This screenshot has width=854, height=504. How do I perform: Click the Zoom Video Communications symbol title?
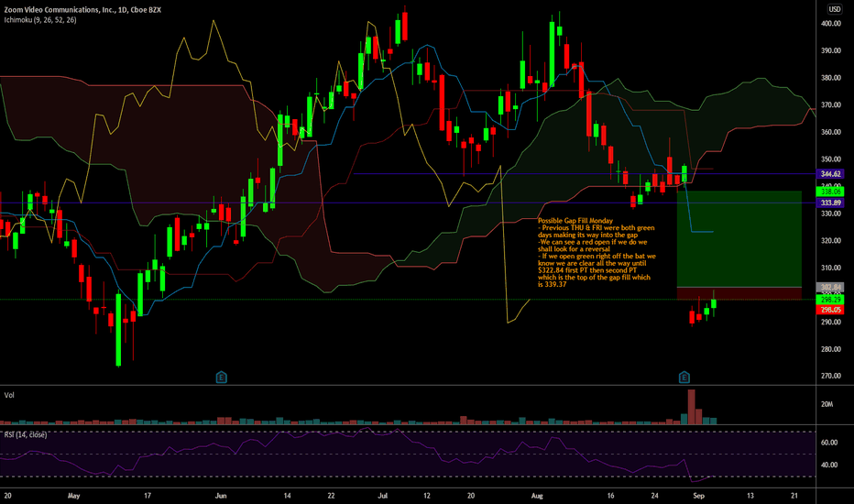(82, 10)
